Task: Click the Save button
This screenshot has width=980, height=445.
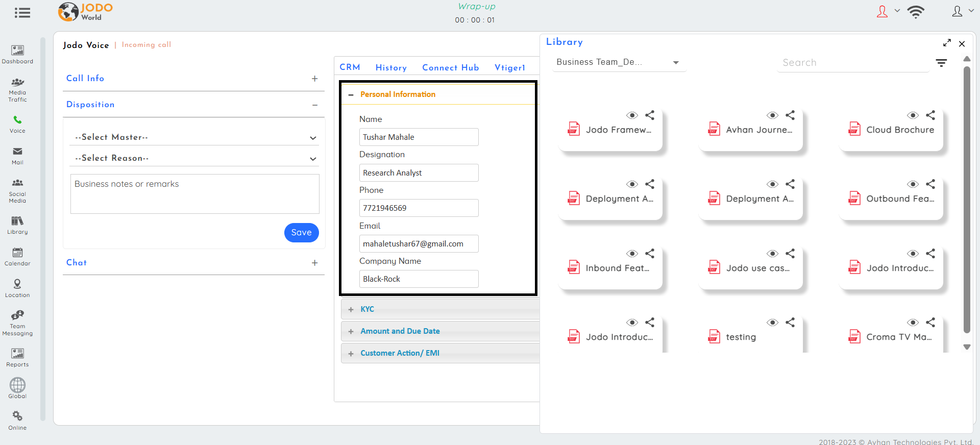Action: [x=302, y=233]
